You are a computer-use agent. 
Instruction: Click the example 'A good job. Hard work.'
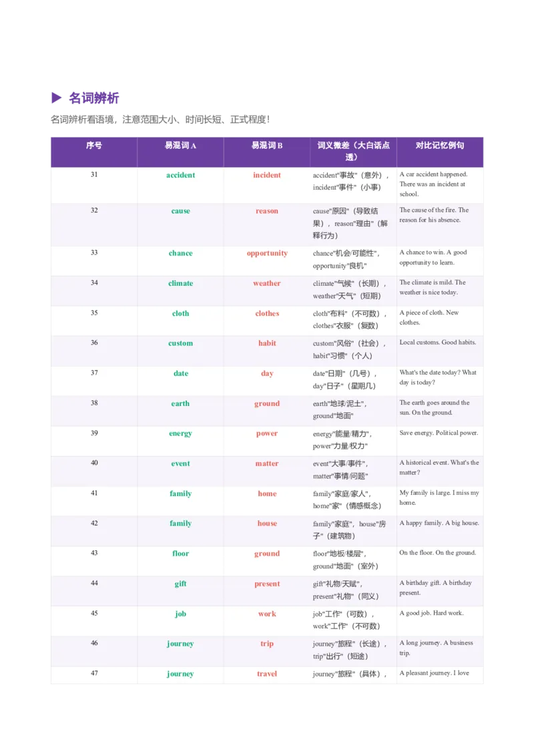click(x=431, y=613)
